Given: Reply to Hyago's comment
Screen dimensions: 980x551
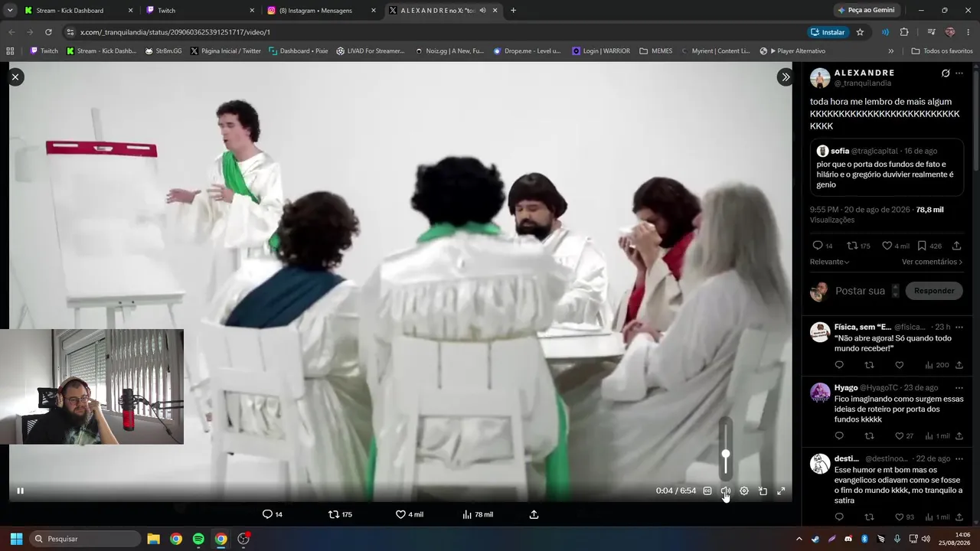Looking at the screenshot, I should 839,435.
